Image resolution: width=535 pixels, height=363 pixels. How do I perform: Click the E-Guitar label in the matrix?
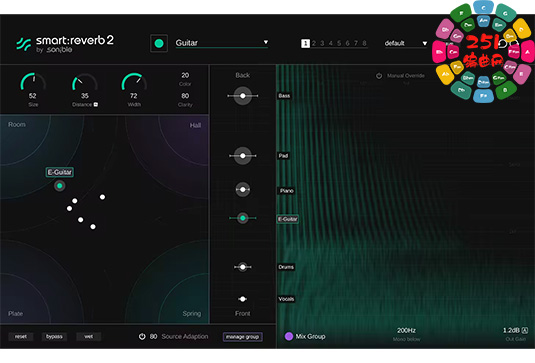point(60,172)
